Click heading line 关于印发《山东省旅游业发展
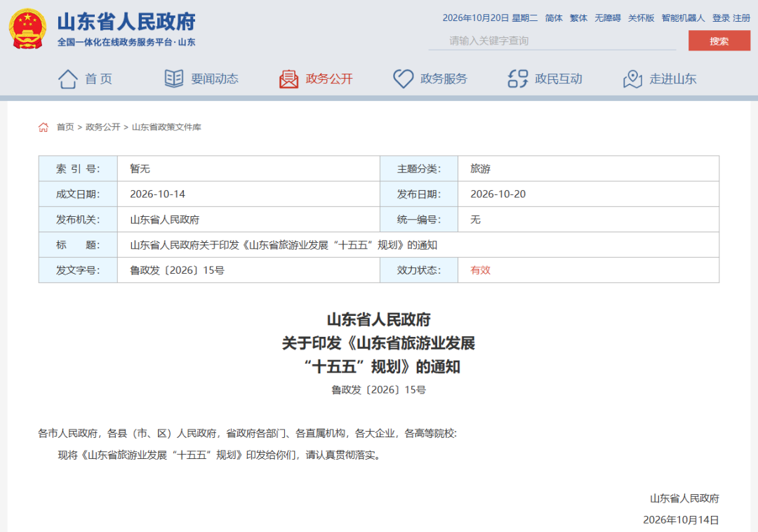Screen dimensions: 758x532 [378, 343]
